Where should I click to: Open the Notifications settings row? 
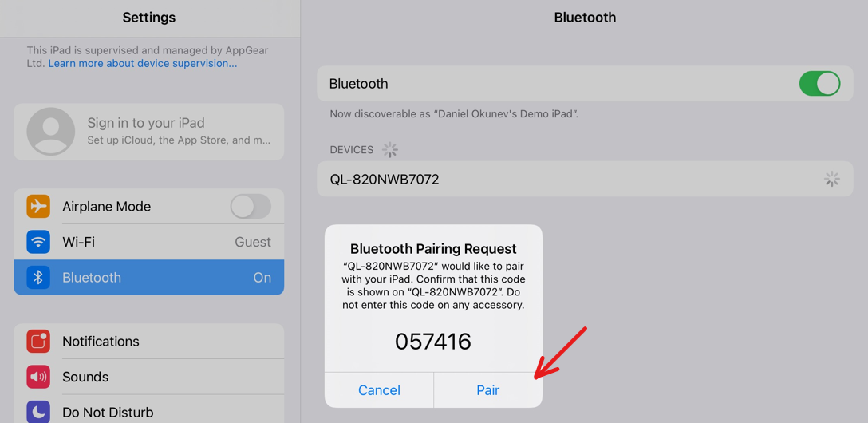click(x=149, y=342)
